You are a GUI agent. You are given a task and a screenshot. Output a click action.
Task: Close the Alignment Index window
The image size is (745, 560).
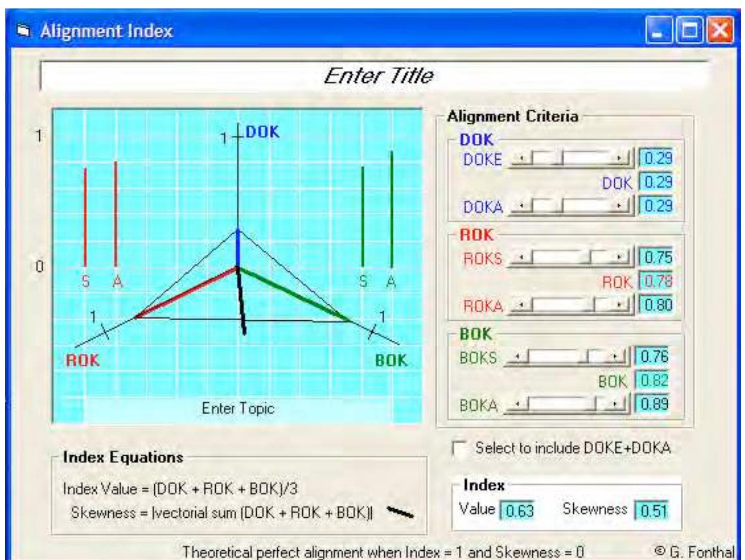click(720, 30)
